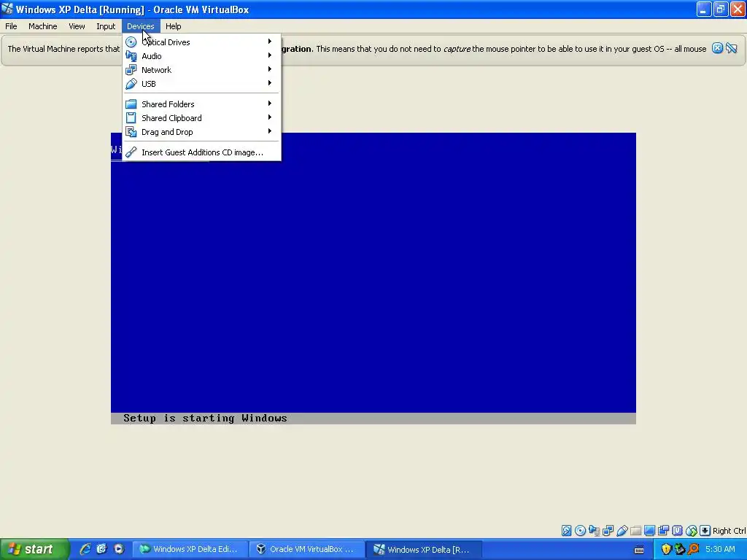Image resolution: width=747 pixels, height=560 pixels.
Task: Open the Input menu
Action: coord(106,26)
